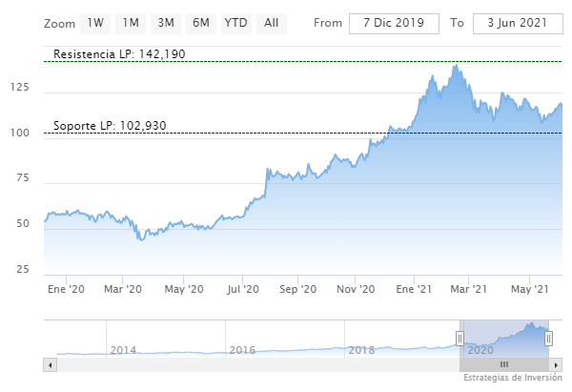Click the navigator's right range handle
Viewport: 572px width, 392px height.
click(549, 338)
